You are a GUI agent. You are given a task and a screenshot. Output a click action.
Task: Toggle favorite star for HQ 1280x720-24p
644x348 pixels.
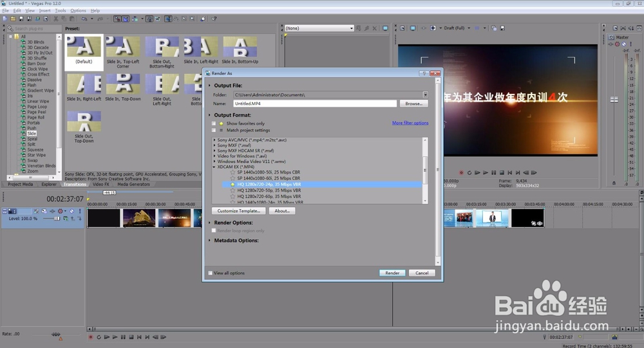[233, 184]
